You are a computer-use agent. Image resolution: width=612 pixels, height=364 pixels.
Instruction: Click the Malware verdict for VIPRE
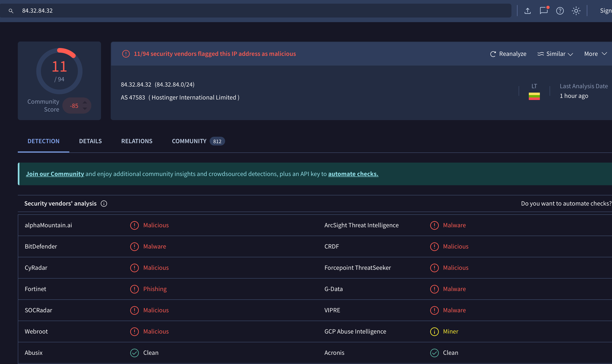click(x=454, y=310)
